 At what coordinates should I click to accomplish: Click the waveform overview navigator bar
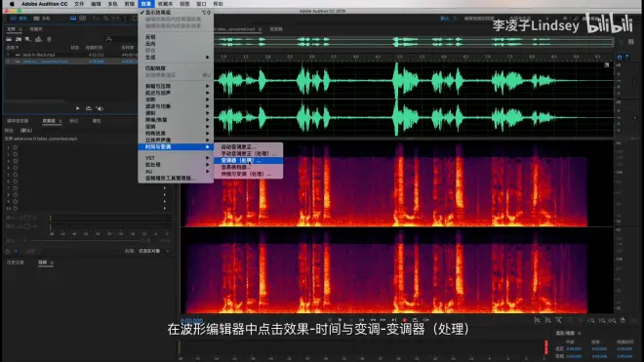[x=414, y=42]
